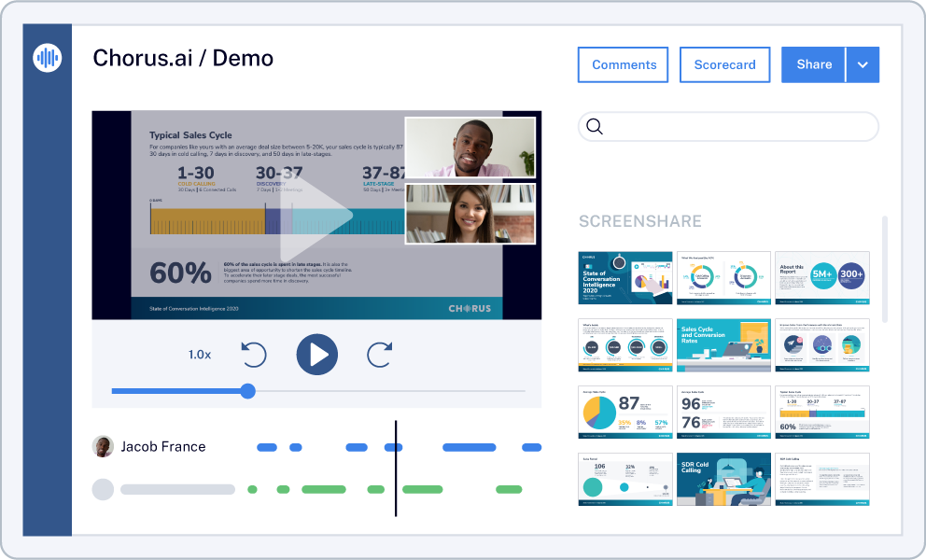Click the 1-30 cold calling figure in video

(x=195, y=173)
